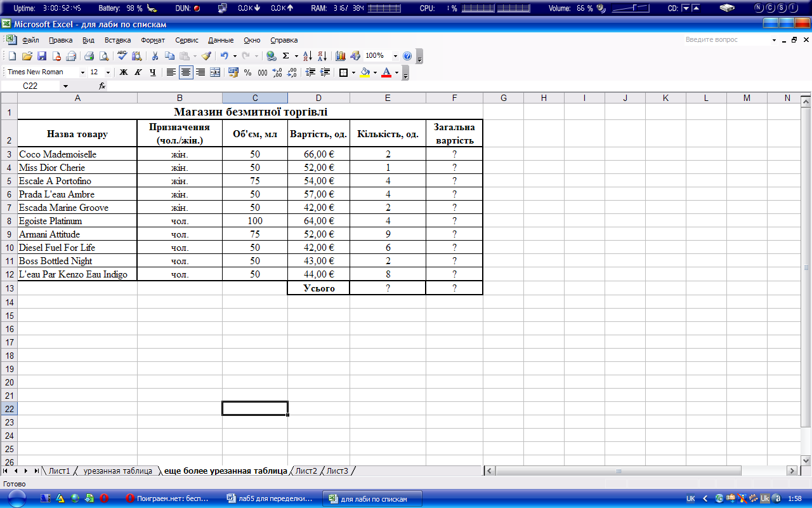Switch to the Лист3 sheet tab
The image size is (812, 508).
[337, 471]
